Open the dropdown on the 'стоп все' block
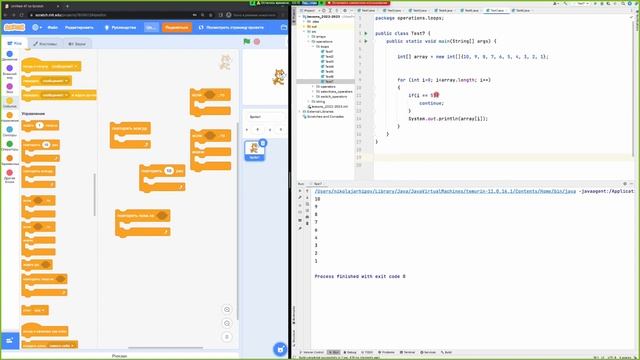Viewport: 640px width, 360px height. pos(38,310)
